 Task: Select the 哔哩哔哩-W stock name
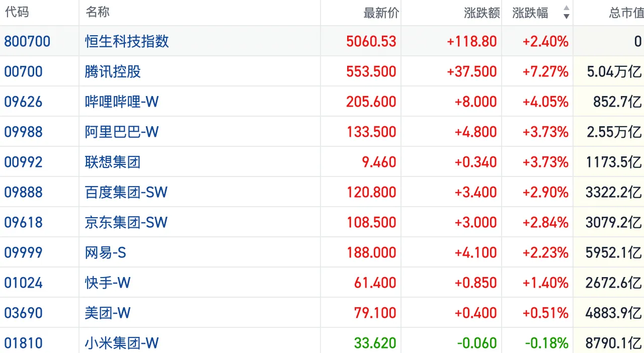tap(121, 102)
